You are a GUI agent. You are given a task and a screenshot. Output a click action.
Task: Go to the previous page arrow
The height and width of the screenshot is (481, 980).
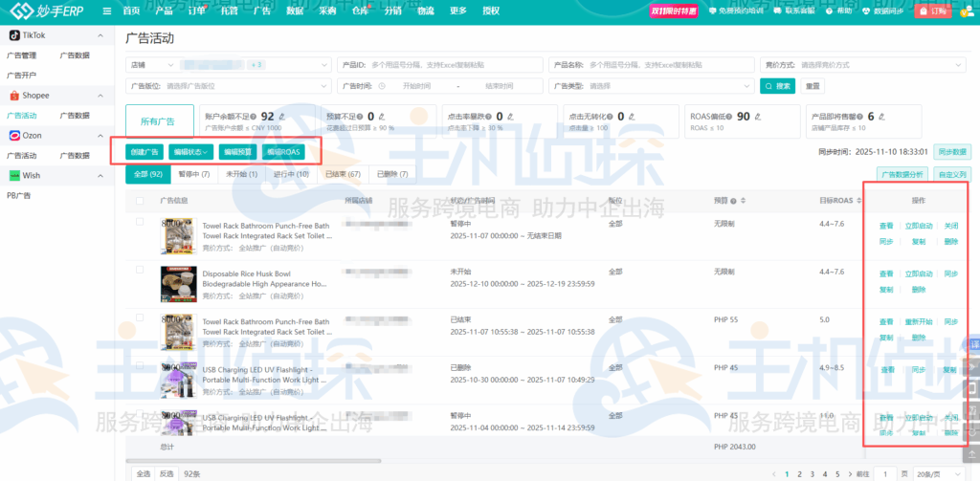coord(775,473)
